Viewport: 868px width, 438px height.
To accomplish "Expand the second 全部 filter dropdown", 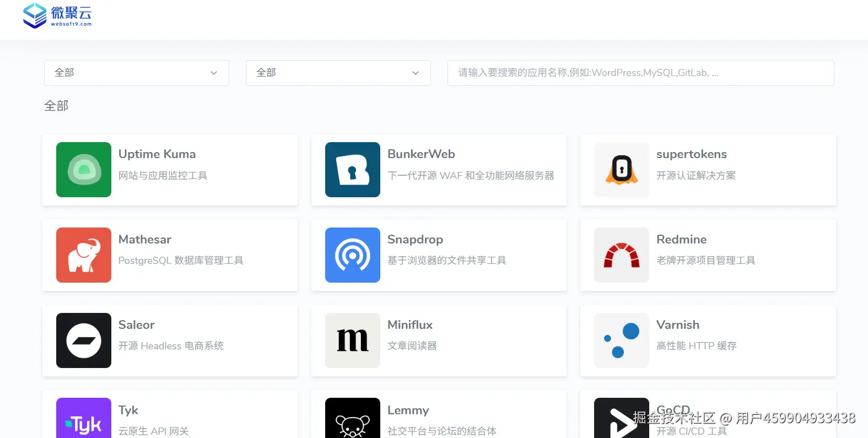I will coord(338,73).
